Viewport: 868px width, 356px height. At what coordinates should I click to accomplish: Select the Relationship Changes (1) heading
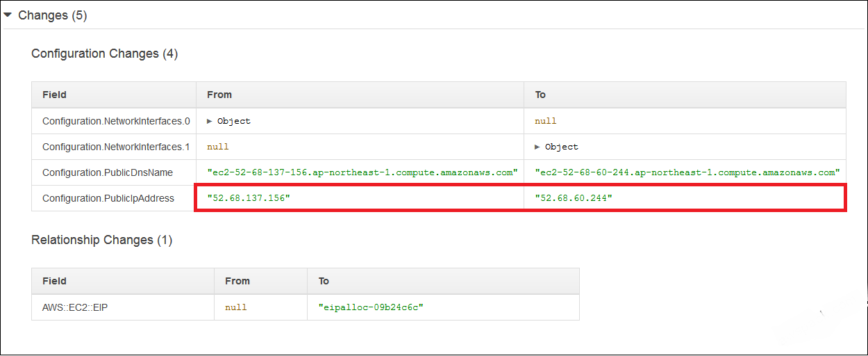click(x=101, y=240)
